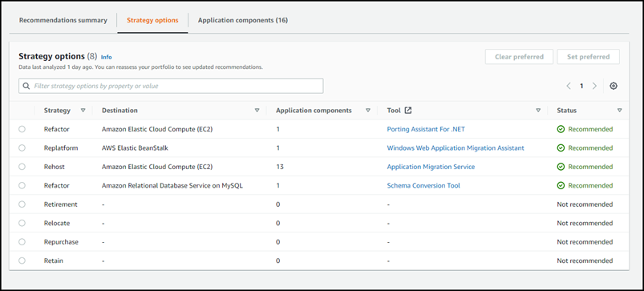Click Strategy options (8) heading

click(x=58, y=57)
